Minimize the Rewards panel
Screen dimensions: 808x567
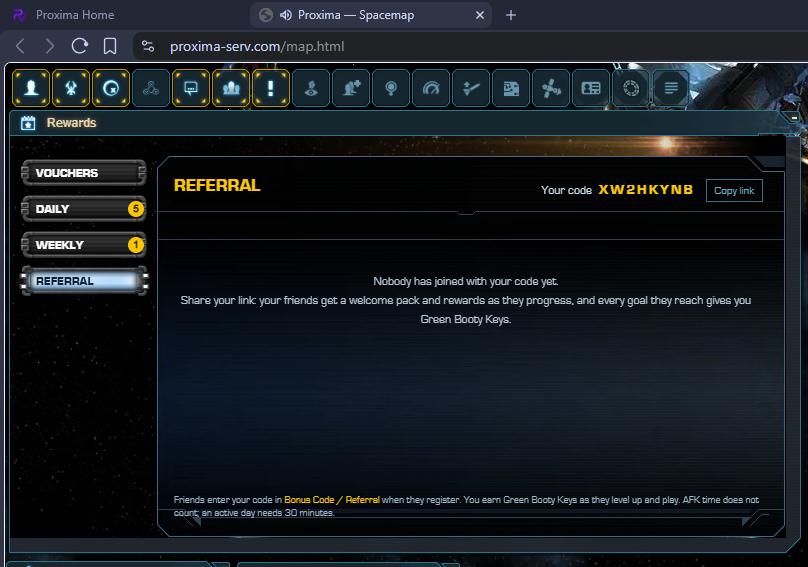tap(794, 118)
